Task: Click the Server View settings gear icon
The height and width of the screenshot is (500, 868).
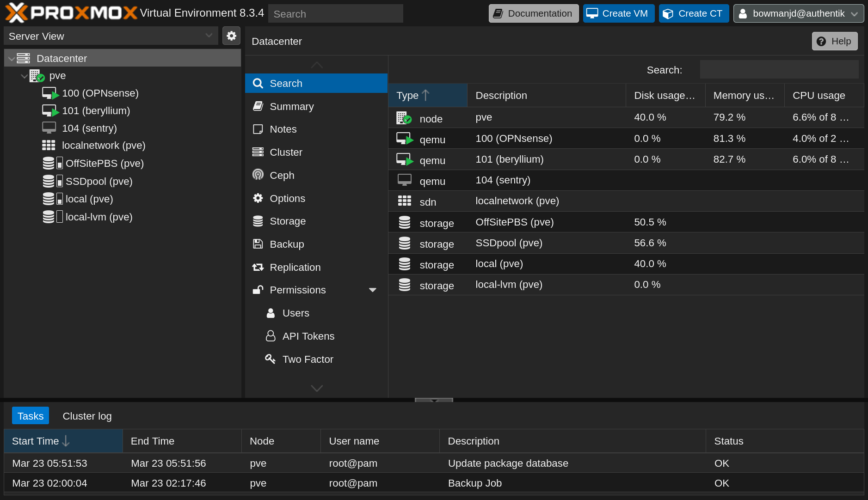Action: click(x=231, y=36)
